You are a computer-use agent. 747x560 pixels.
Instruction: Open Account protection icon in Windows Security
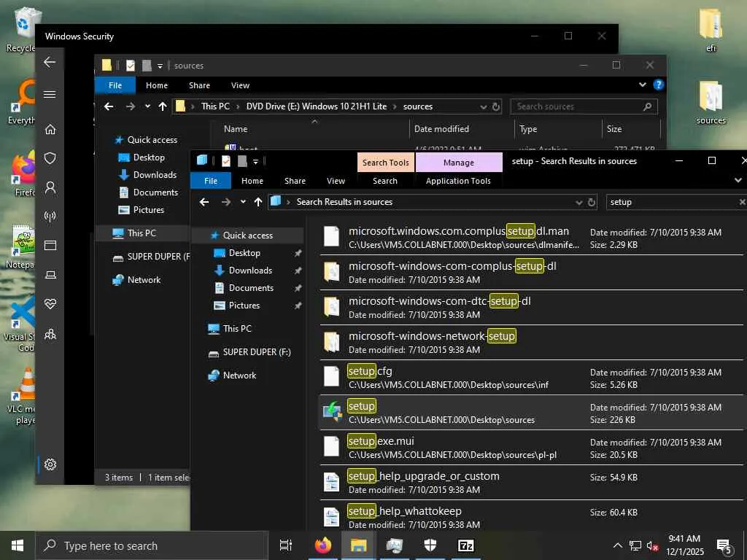coord(50,187)
